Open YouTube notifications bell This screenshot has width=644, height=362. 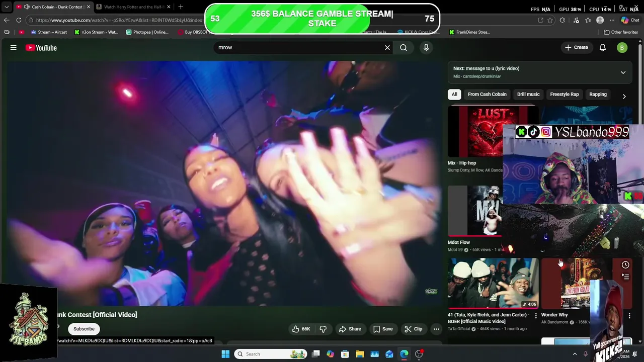click(x=603, y=47)
